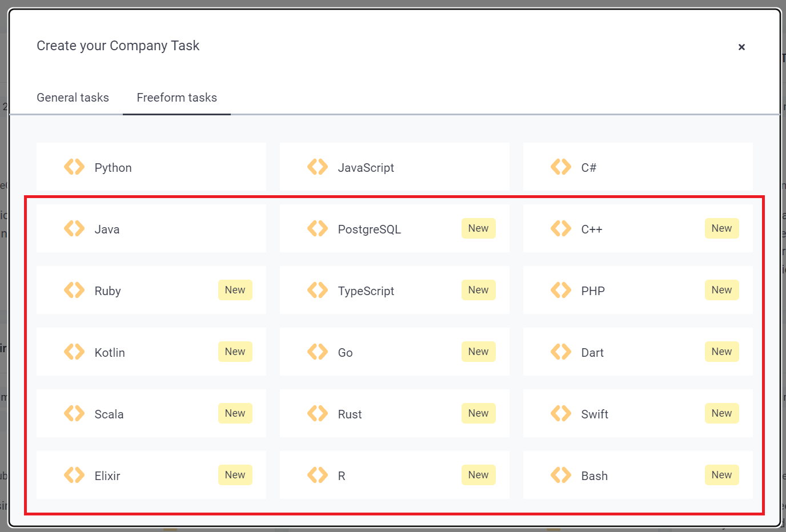Click the code icon beside PHP
The width and height of the screenshot is (786, 532).
(x=561, y=290)
